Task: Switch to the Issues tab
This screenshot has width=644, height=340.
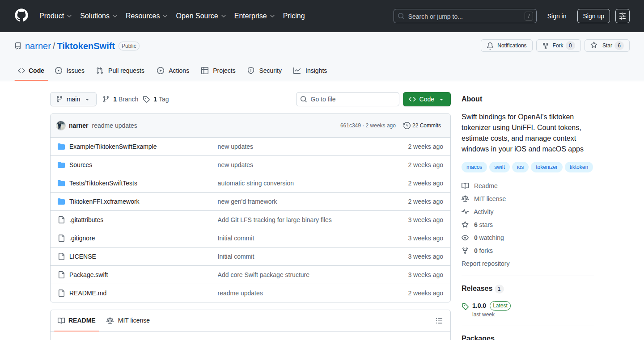Action: pyautogui.click(x=70, y=71)
